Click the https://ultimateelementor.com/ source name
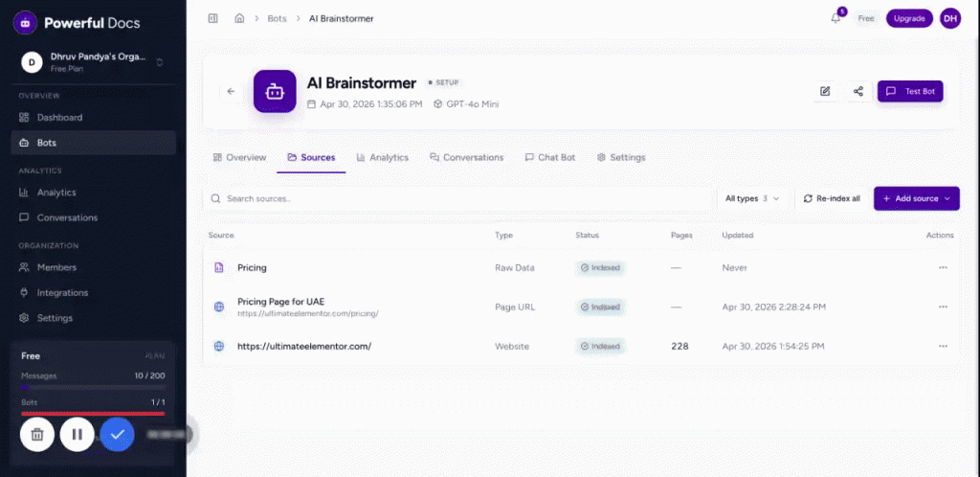The height and width of the screenshot is (477, 980). coord(304,346)
